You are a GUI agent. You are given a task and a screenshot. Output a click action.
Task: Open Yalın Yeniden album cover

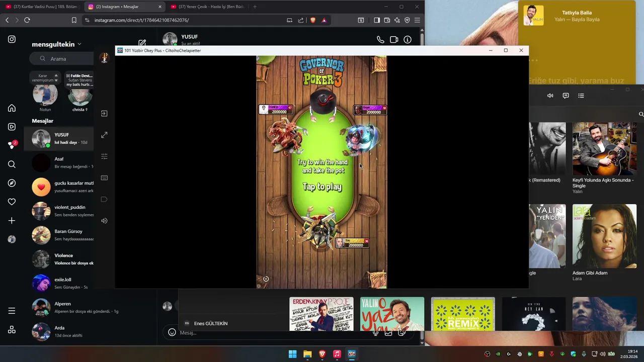[x=547, y=236]
